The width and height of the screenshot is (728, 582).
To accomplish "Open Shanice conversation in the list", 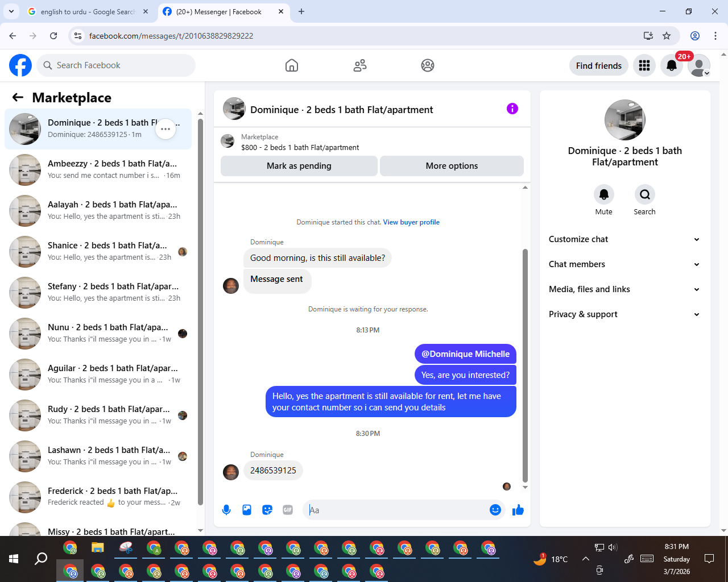I will tap(98, 252).
